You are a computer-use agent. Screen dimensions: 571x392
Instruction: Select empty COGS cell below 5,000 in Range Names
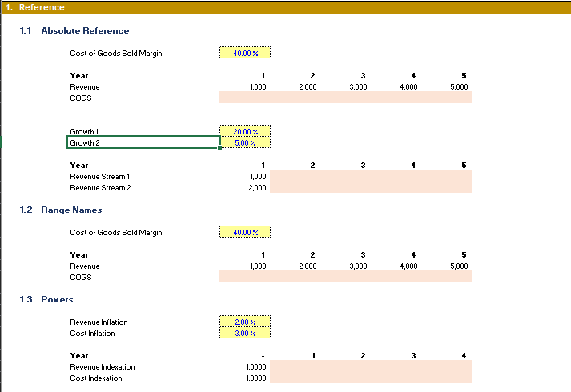tap(447, 277)
